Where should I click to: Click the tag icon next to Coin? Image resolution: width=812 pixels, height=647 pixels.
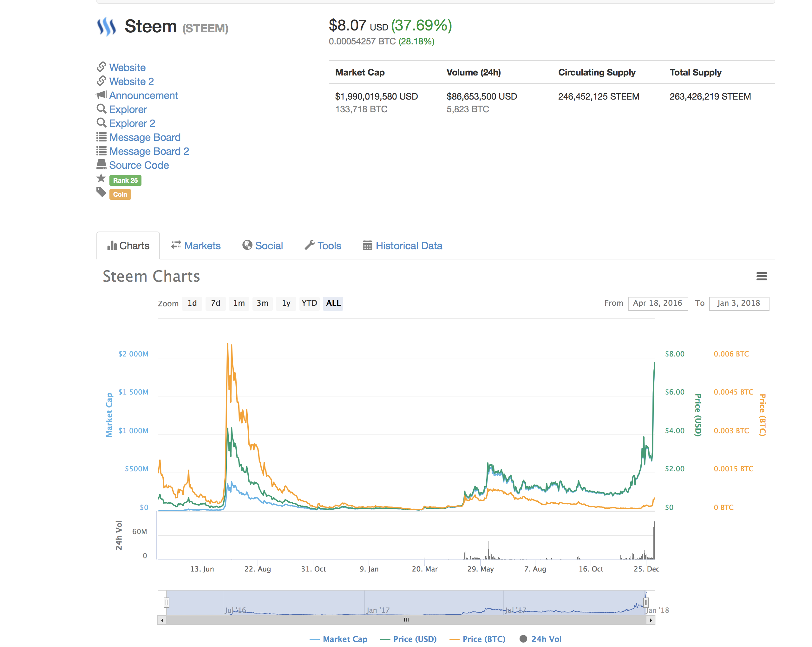tap(101, 192)
